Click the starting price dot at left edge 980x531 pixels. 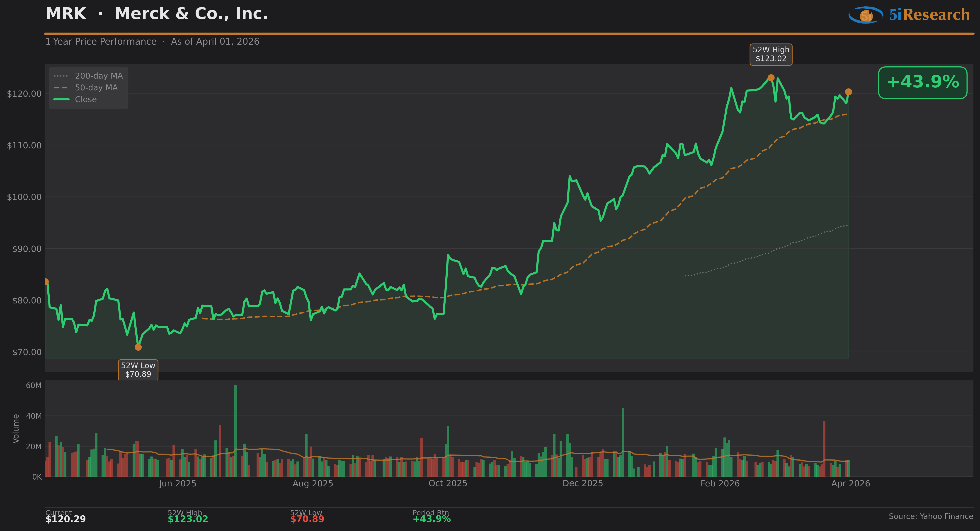[x=46, y=282]
